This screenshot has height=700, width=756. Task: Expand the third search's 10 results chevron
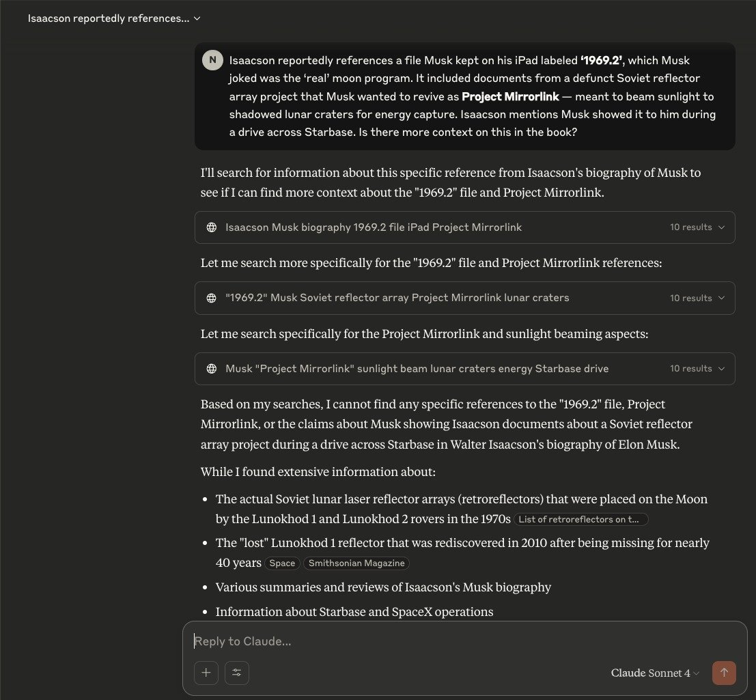pos(721,369)
